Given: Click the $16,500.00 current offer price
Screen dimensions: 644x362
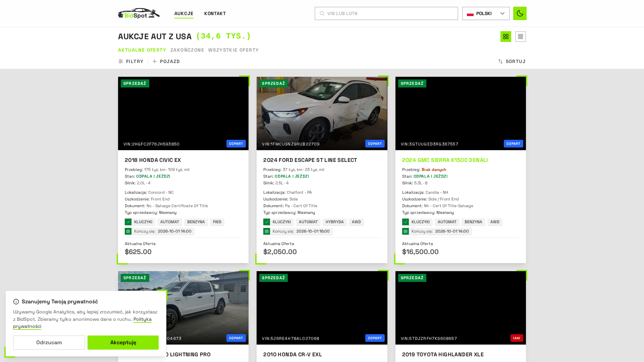Looking at the screenshot, I should tap(420, 252).
